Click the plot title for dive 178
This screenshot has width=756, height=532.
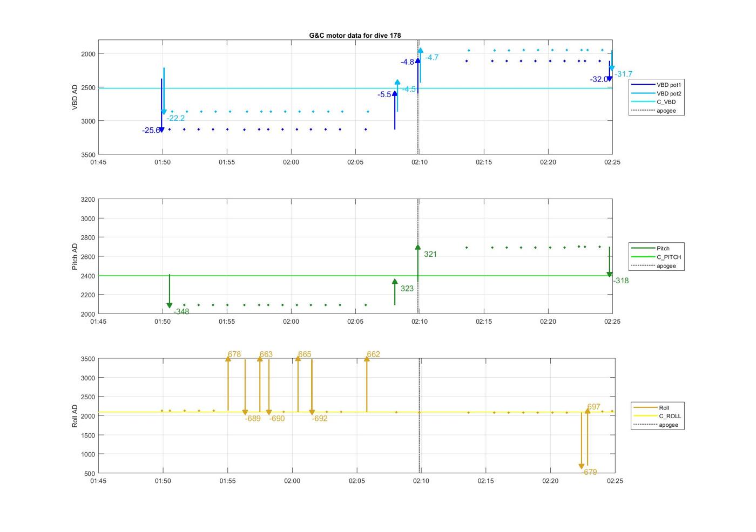(x=355, y=35)
